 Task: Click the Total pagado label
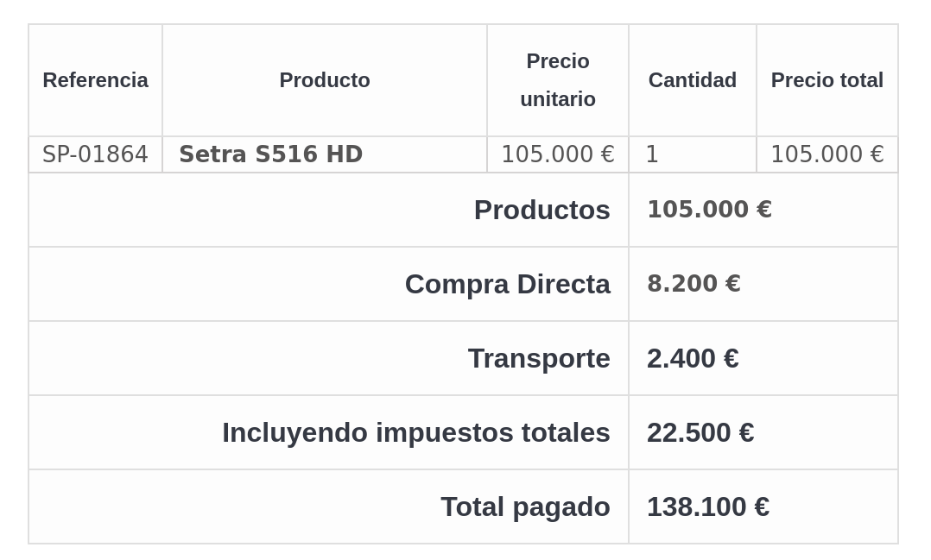(525, 507)
